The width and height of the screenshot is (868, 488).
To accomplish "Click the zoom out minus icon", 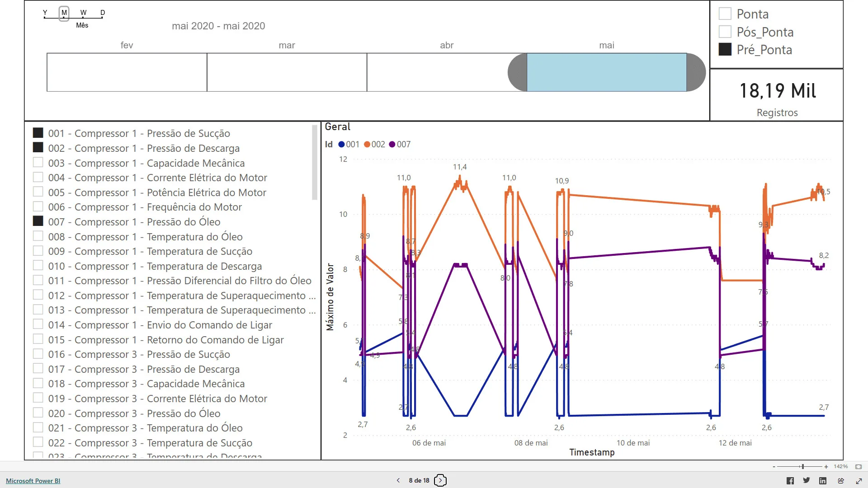I will [774, 467].
